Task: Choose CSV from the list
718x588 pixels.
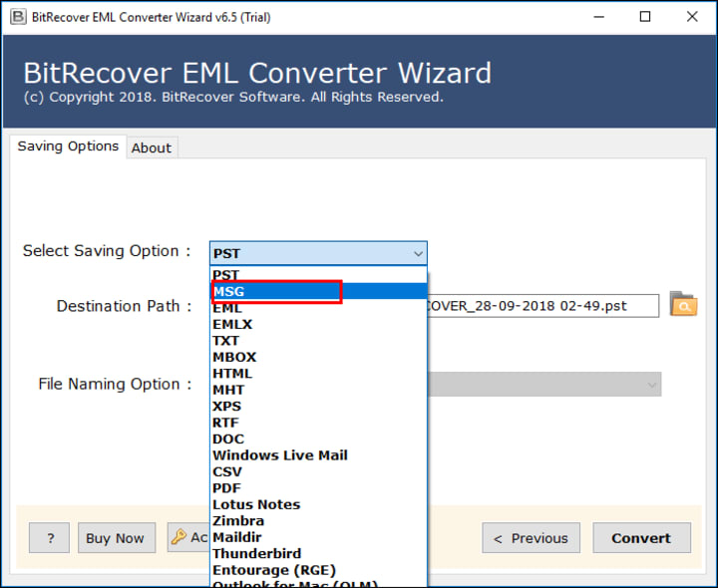Action: pos(318,471)
